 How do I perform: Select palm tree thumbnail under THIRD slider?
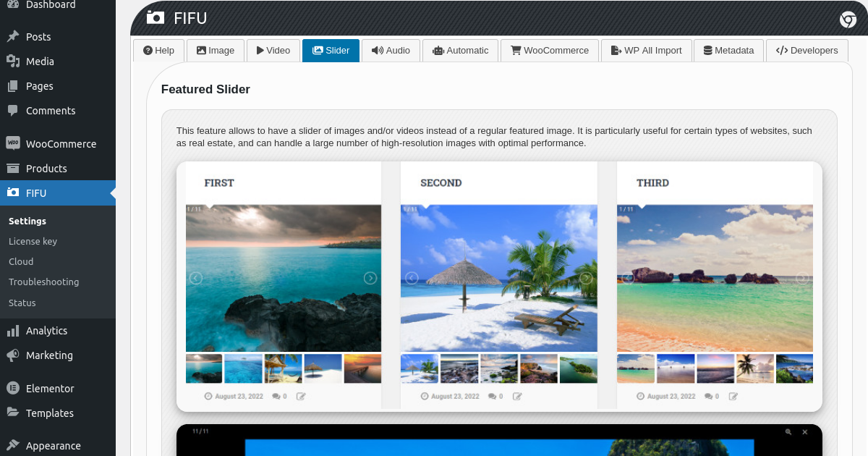pos(755,368)
